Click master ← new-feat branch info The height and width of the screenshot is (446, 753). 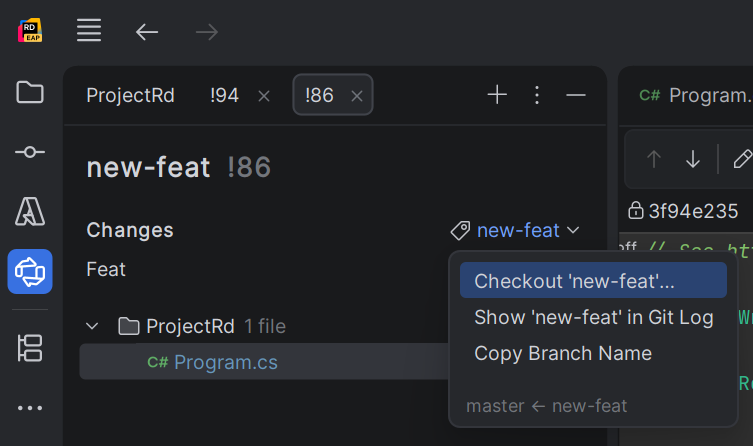[x=547, y=406]
